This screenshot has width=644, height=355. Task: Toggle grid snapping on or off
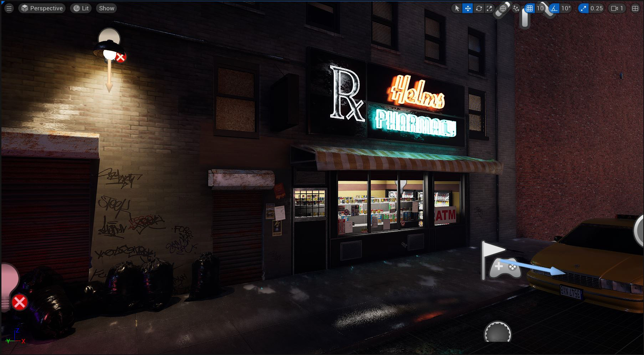click(x=530, y=8)
